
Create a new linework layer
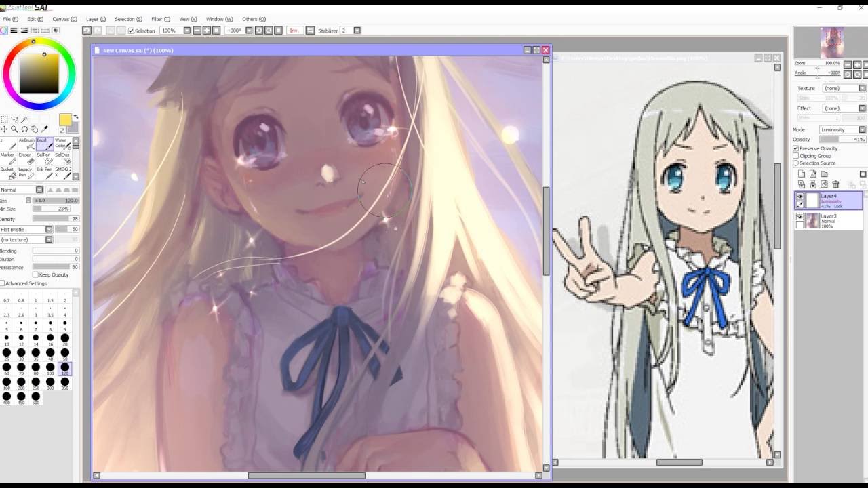click(x=812, y=174)
